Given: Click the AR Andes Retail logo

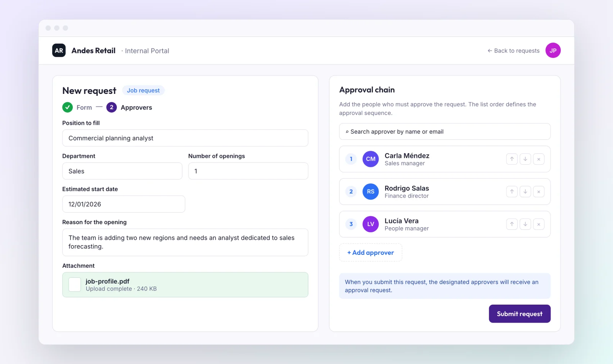Looking at the screenshot, I should point(59,50).
